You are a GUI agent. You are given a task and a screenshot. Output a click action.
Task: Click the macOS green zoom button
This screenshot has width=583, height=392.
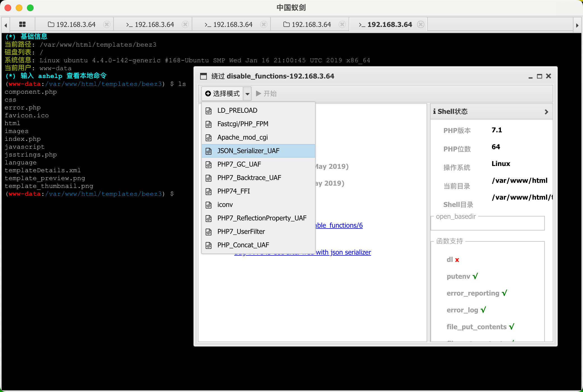(30, 8)
